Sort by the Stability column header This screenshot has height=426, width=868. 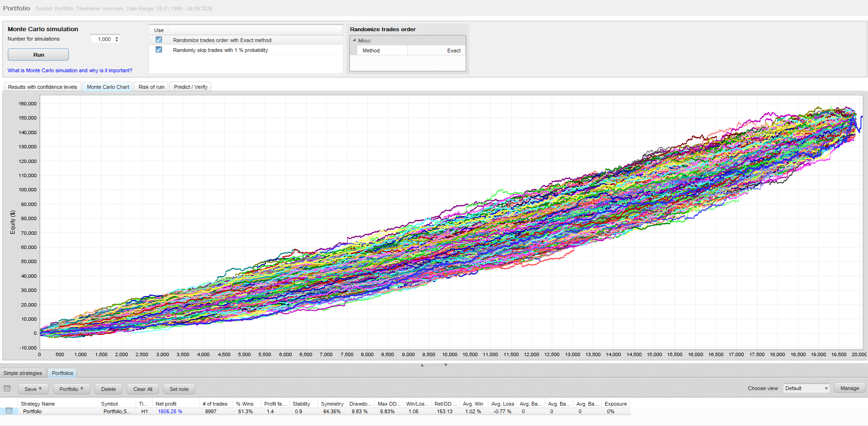click(x=304, y=404)
